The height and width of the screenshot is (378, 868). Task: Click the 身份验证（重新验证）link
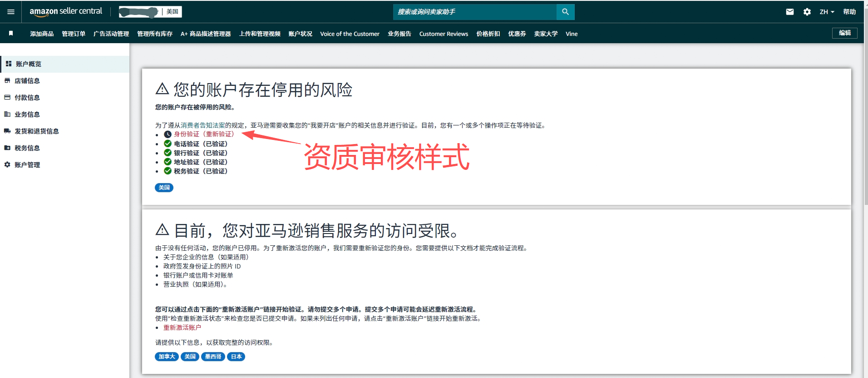click(x=204, y=134)
